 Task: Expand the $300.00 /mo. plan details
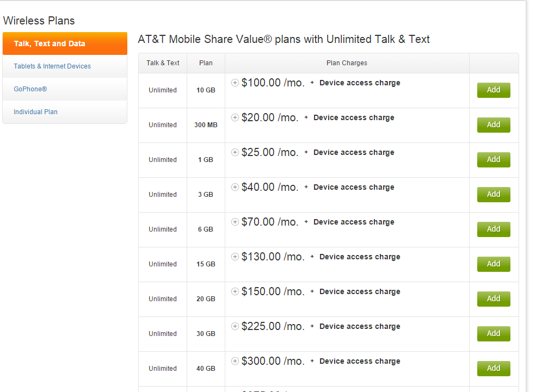coord(235,361)
